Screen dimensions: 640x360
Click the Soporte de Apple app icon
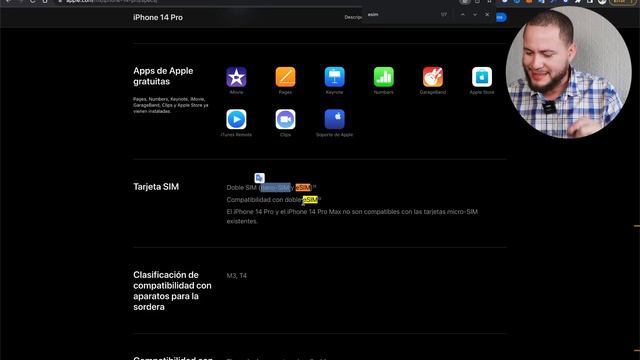pos(334,119)
